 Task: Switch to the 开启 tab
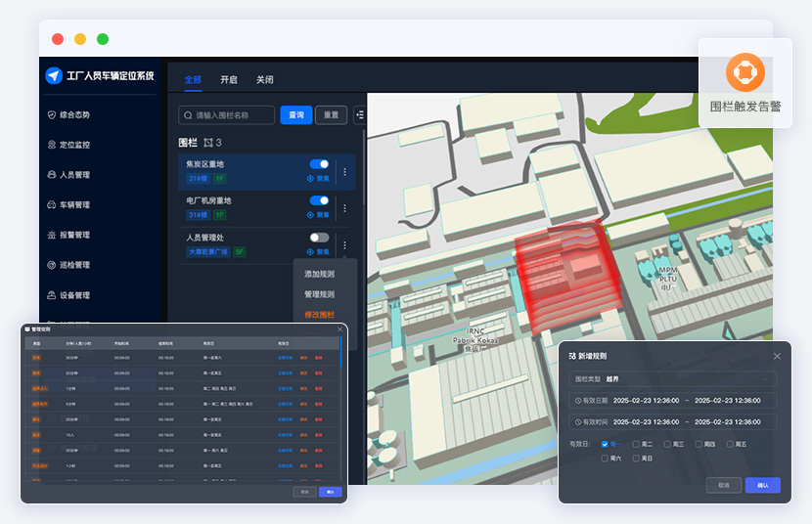[228, 79]
